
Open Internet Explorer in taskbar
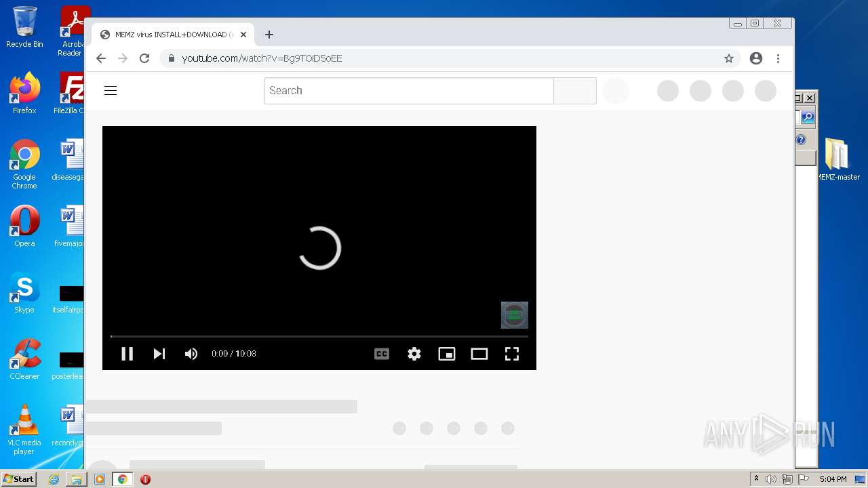54,479
